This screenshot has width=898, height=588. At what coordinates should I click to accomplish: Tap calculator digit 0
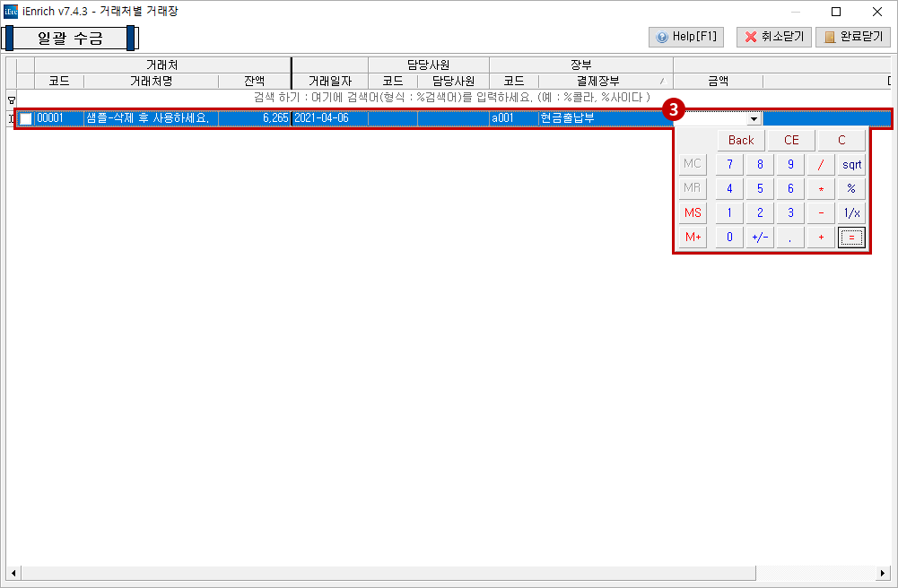pyautogui.click(x=729, y=237)
